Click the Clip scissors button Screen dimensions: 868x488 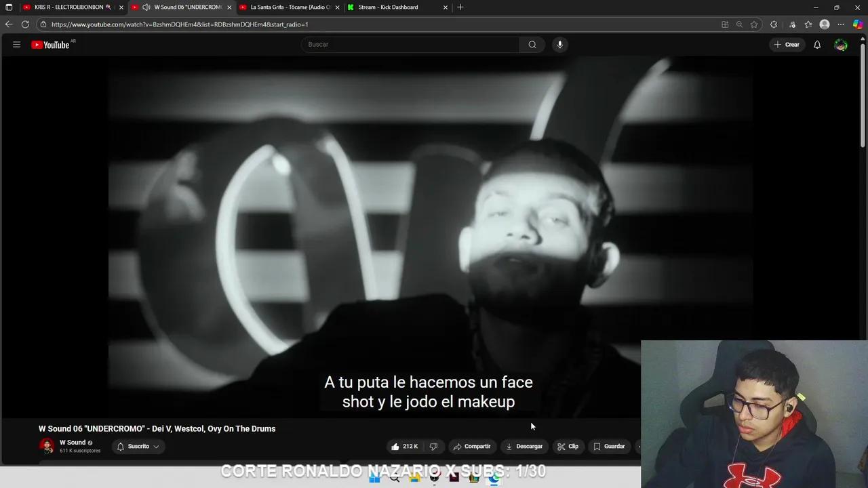pyautogui.click(x=568, y=447)
